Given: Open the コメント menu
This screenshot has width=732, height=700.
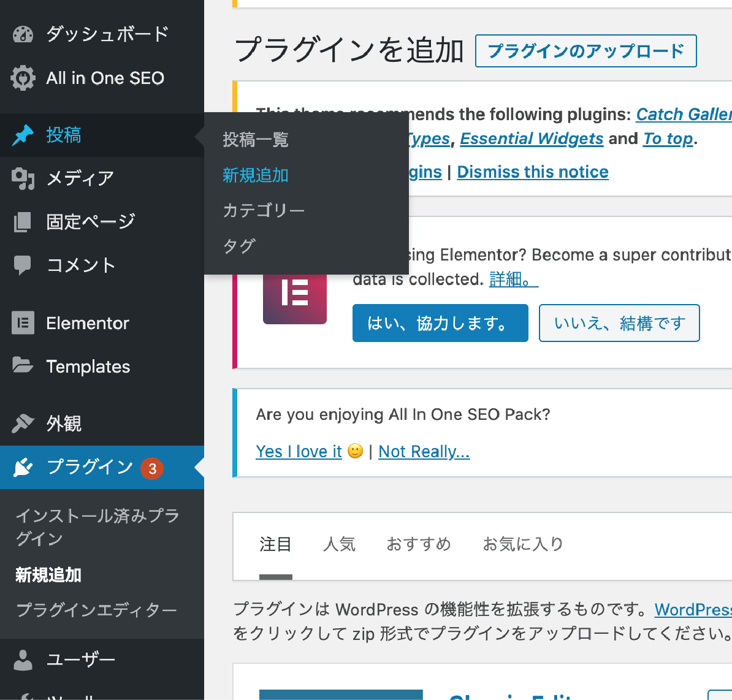Looking at the screenshot, I should (x=102, y=265).
